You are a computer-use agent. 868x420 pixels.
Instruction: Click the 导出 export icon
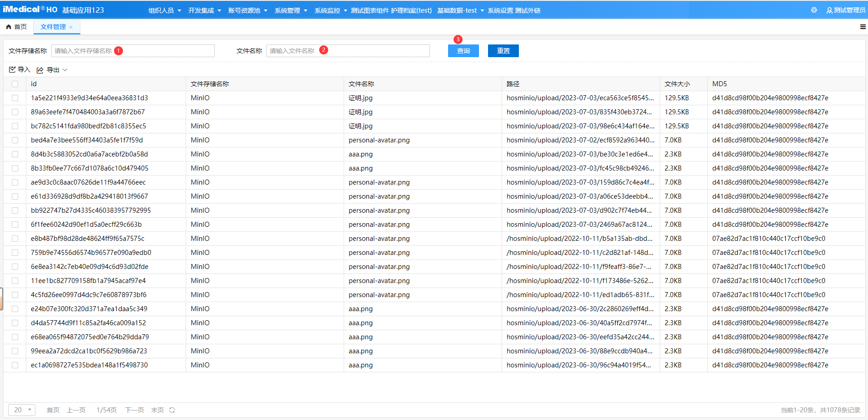(x=39, y=69)
